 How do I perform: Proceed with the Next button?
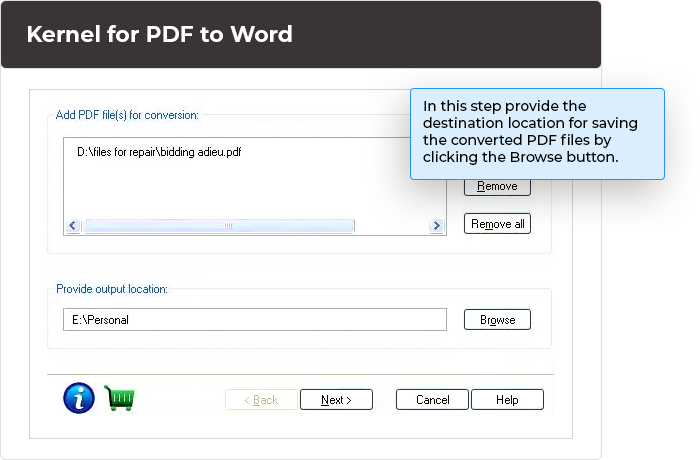click(336, 400)
